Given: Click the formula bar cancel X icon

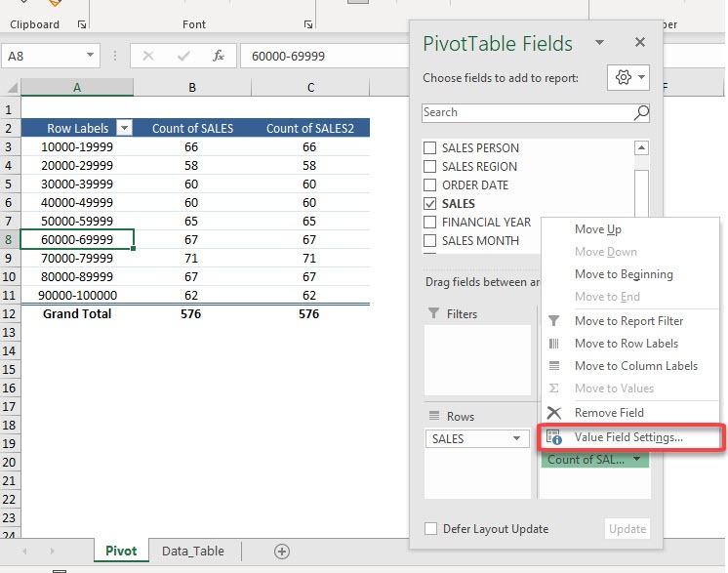Looking at the screenshot, I should pos(148,57).
